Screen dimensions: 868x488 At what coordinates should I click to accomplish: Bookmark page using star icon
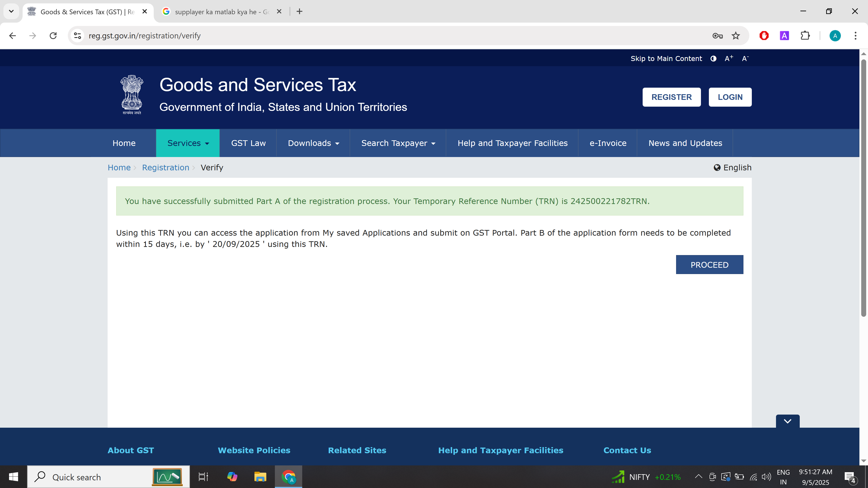pos(736,36)
